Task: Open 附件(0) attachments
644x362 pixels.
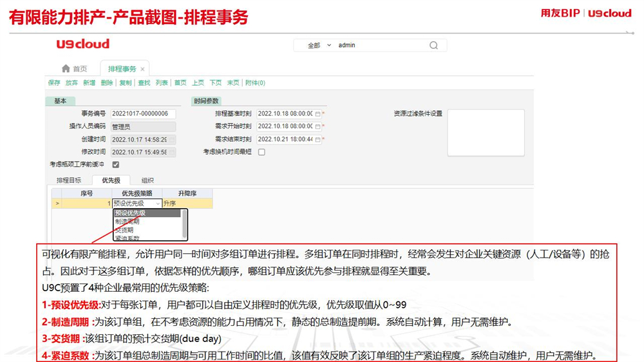Action: (255, 83)
